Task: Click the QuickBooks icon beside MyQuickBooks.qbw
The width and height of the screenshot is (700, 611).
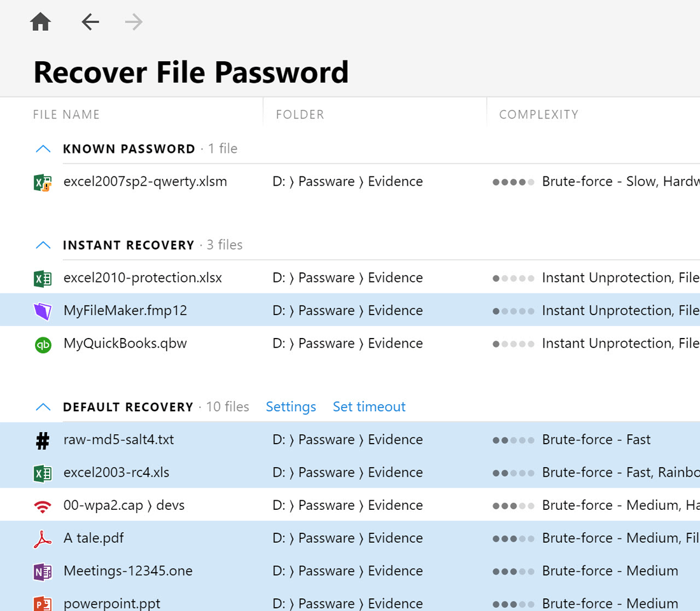Action: tap(43, 344)
